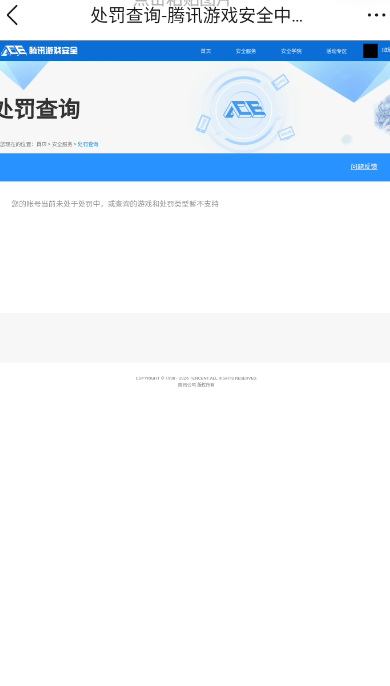Open 首页 in top navigation

click(206, 51)
